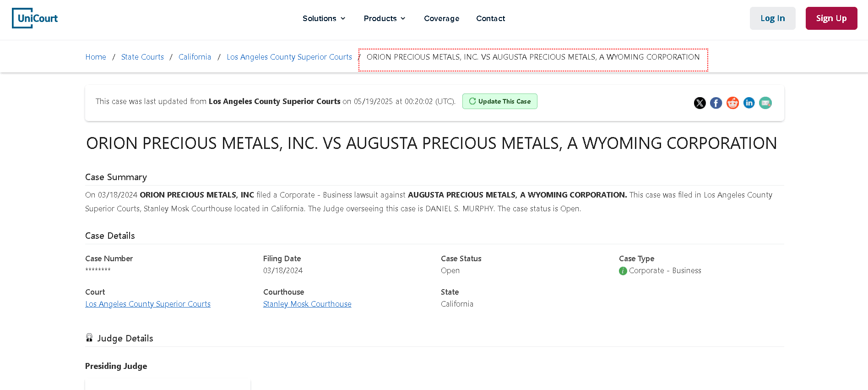Go to California breadcrumb link
Image resolution: width=868 pixels, height=390 pixels.
coord(195,57)
